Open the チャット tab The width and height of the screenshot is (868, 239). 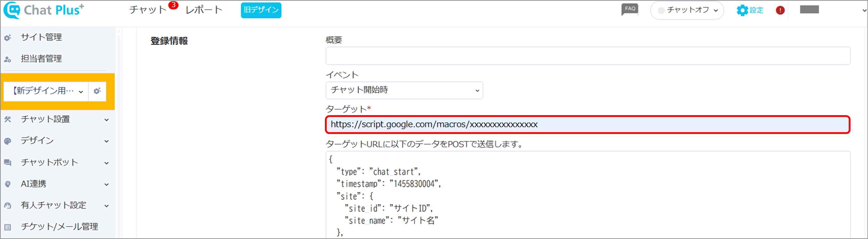click(x=148, y=10)
